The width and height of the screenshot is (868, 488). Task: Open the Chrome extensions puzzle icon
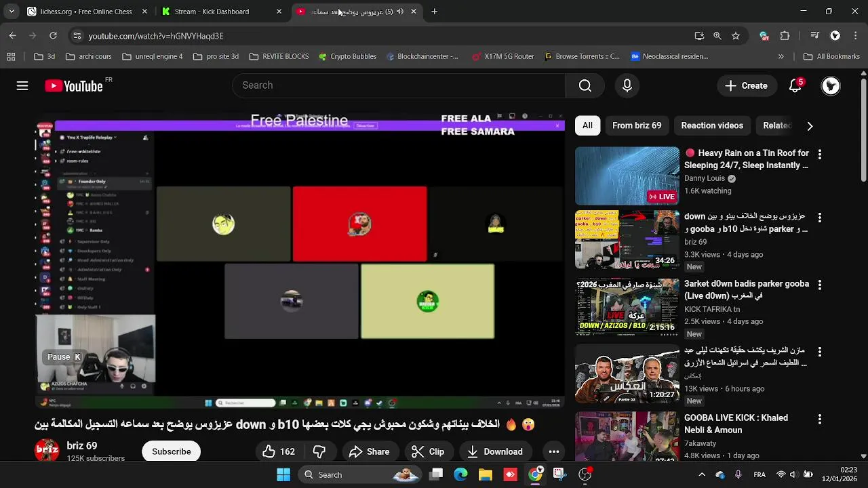(785, 36)
